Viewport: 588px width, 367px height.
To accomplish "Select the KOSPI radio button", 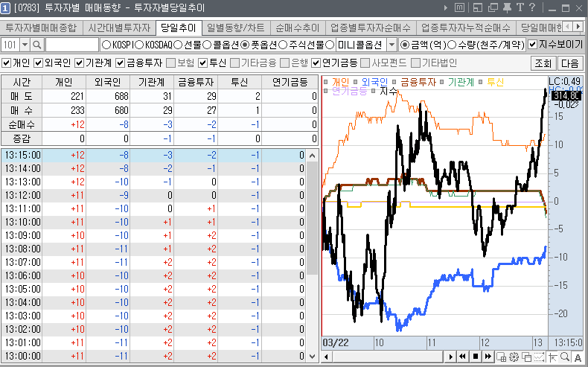I will click(106, 45).
